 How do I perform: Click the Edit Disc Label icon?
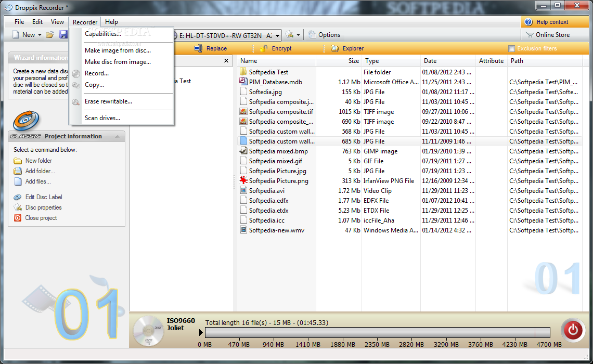(18, 197)
